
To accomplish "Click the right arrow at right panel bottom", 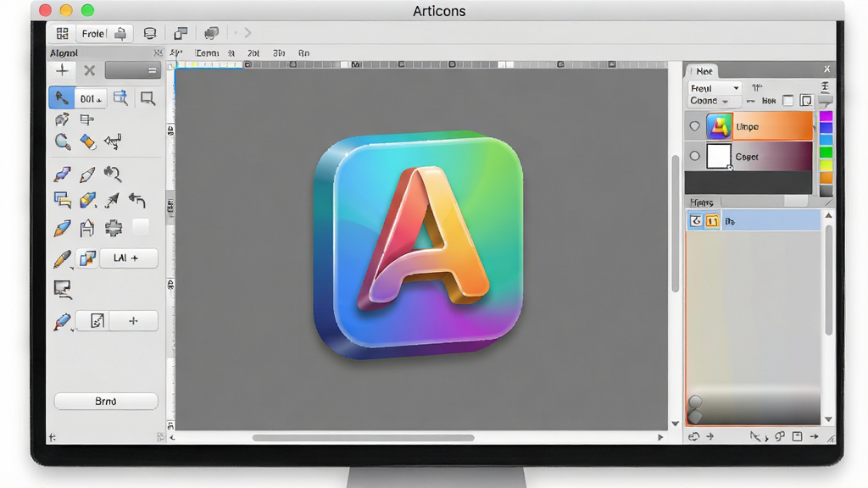I will (814, 436).
